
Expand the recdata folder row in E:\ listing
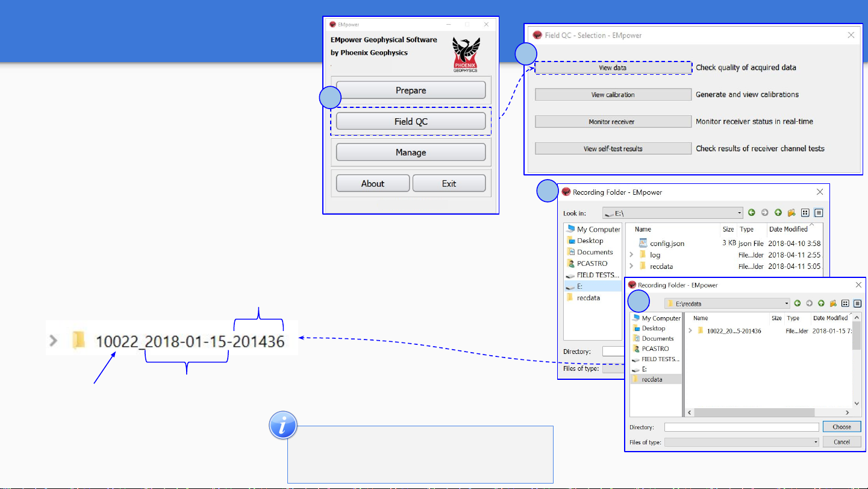point(632,266)
